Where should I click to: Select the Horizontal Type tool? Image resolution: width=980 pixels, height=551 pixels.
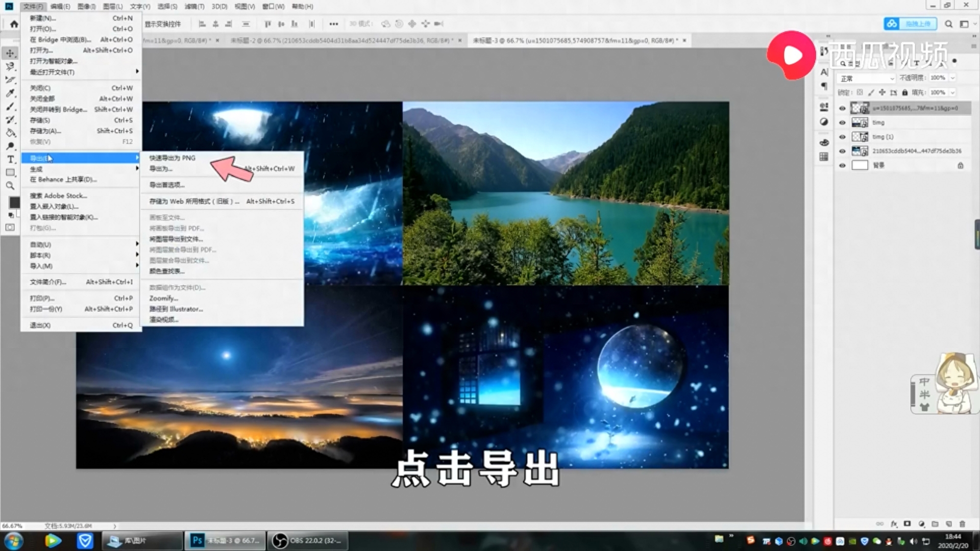coord(10,159)
